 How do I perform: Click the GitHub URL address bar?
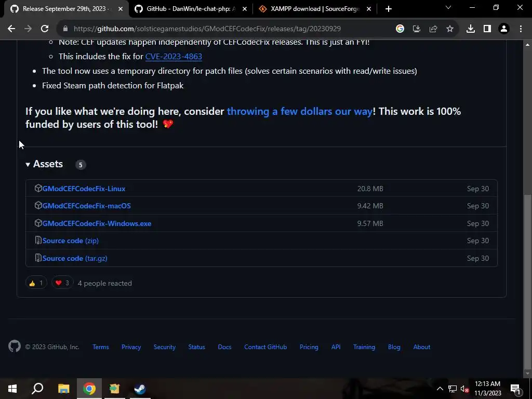207,29
